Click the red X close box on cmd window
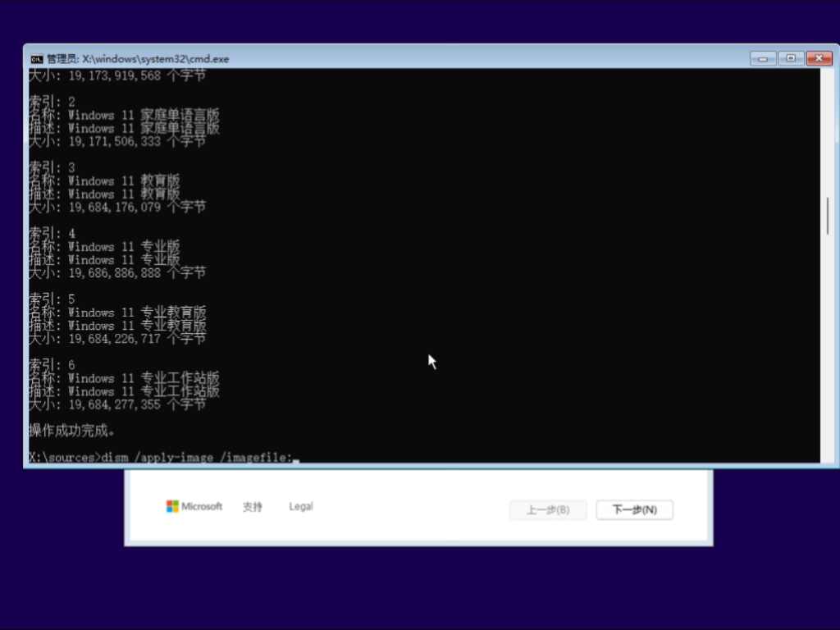The image size is (840, 630). [x=819, y=58]
